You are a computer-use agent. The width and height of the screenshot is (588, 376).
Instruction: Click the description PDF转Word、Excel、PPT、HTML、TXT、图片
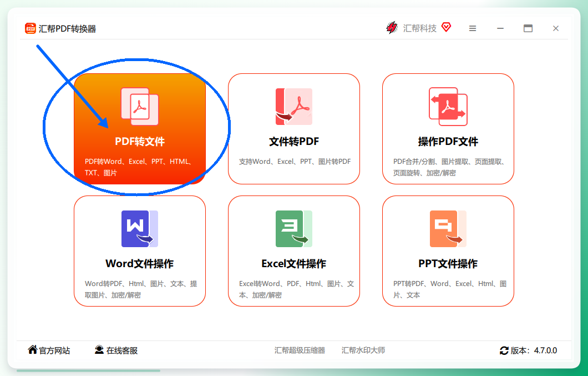tap(139, 167)
